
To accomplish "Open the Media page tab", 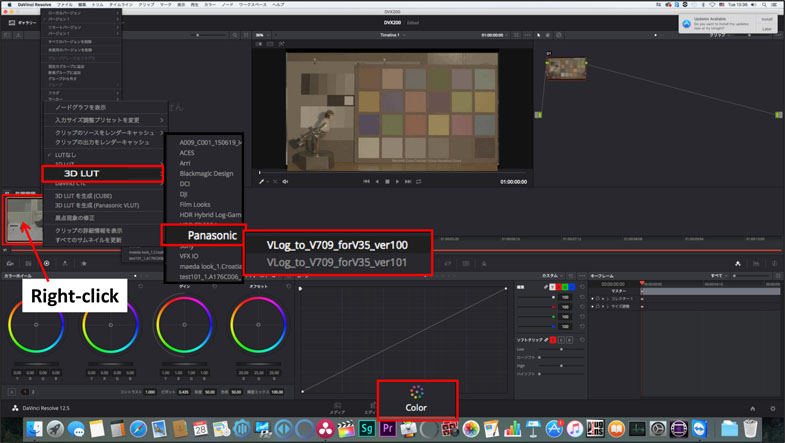I will pos(337,408).
